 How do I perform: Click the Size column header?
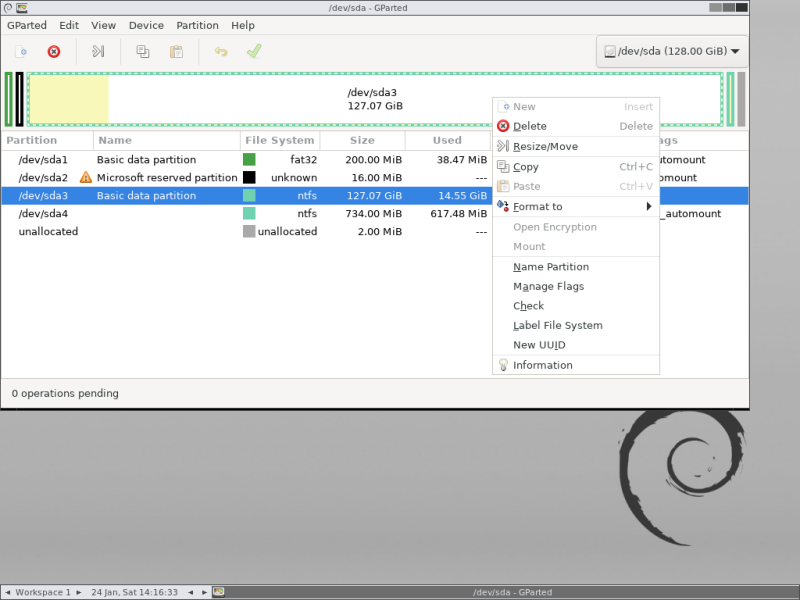click(x=362, y=140)
